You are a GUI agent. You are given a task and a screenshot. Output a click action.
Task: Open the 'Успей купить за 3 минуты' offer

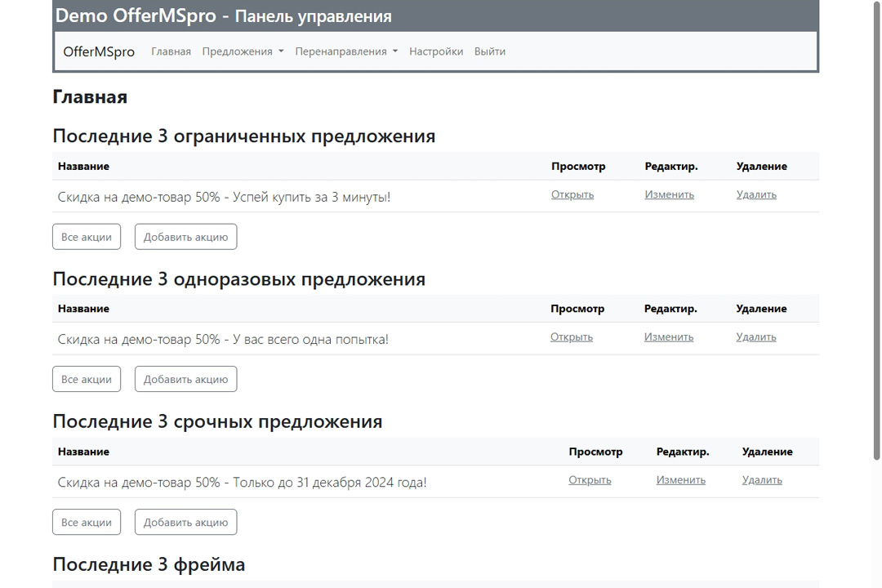click(x=572, y=194)
